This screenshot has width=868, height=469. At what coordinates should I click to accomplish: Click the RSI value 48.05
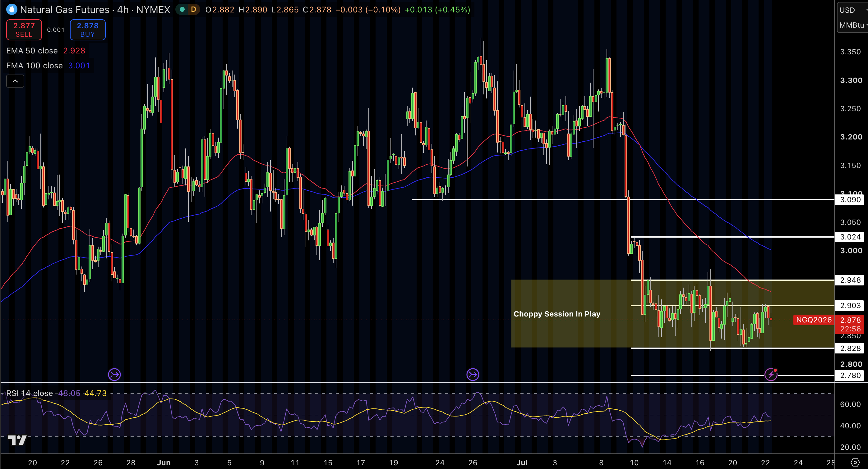(69, 393)
